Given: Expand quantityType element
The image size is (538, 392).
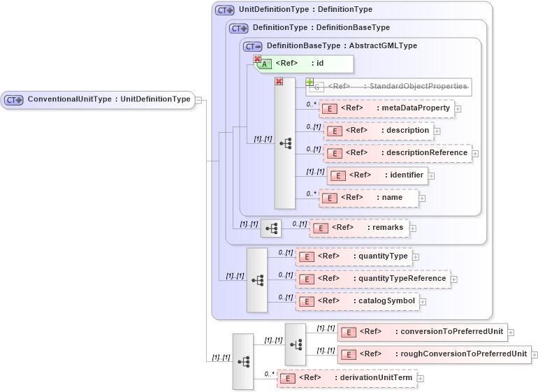Looking at the screenshot, I should pos(416,256).
